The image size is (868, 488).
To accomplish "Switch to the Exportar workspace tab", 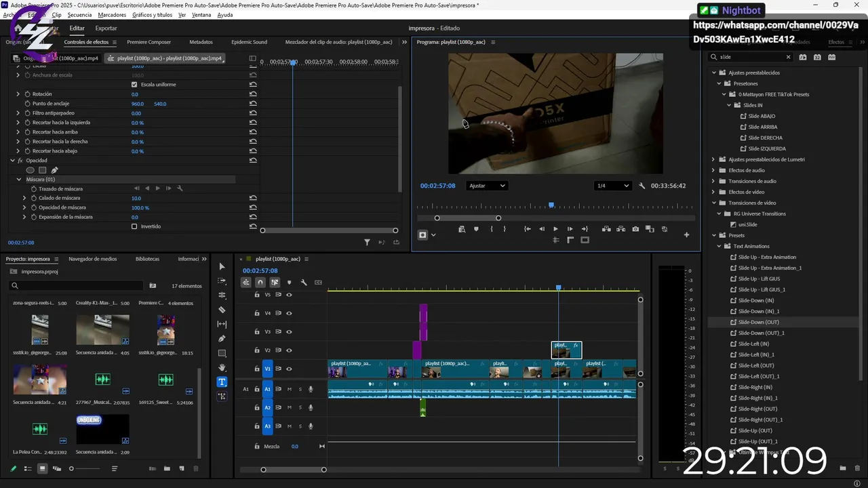I will tap(106, 28).
